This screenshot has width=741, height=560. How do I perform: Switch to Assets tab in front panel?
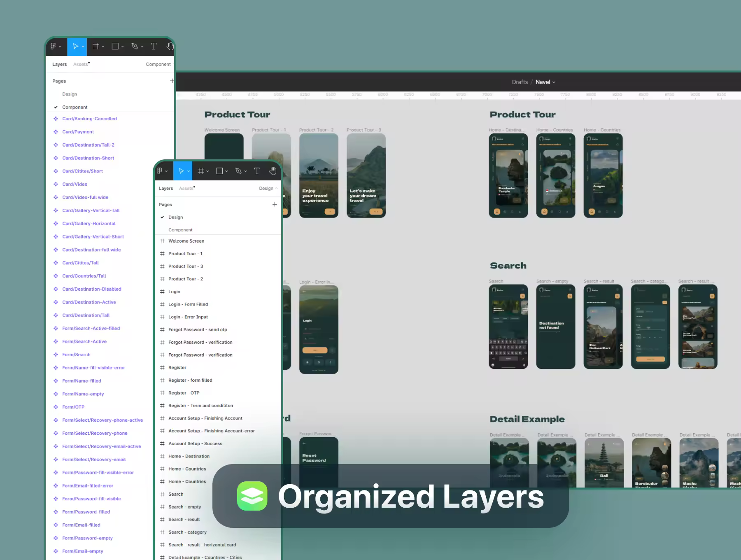(x=186, y=188)
